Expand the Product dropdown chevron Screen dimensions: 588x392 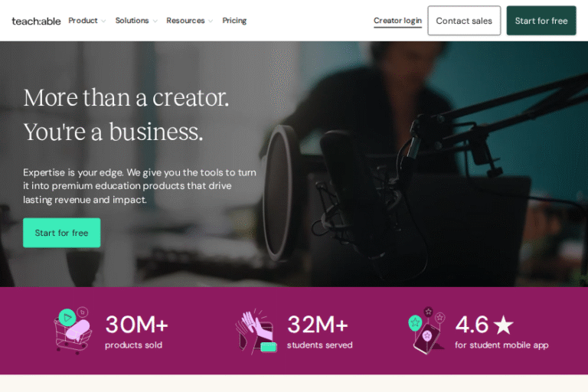coord(103,21)
